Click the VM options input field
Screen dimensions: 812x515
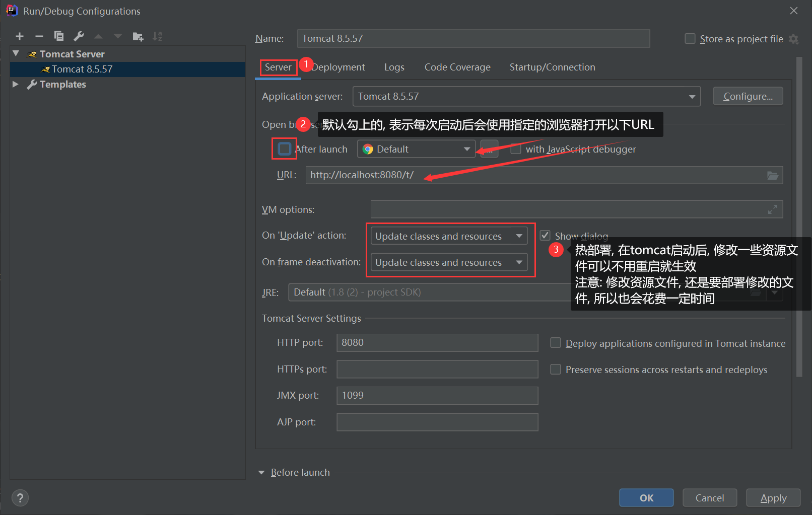[577, 209]
